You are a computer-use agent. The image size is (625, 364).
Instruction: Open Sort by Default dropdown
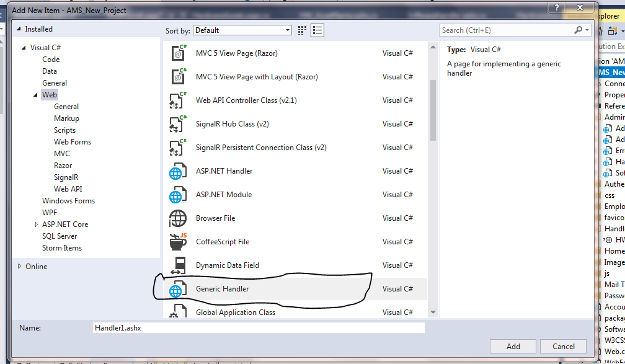pos(242,30)
